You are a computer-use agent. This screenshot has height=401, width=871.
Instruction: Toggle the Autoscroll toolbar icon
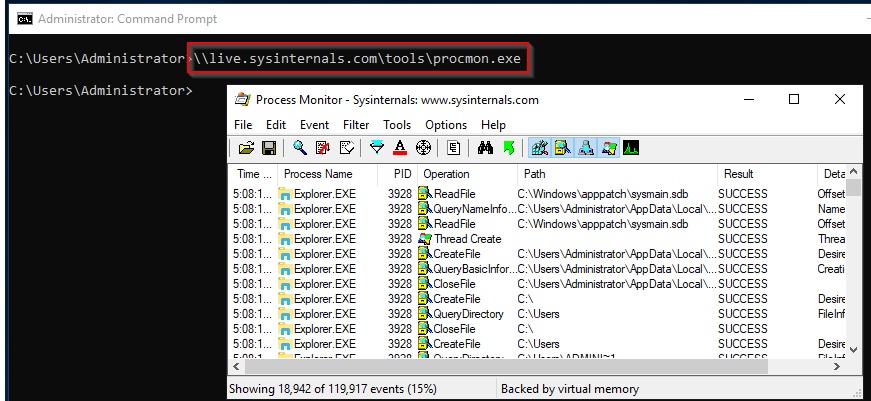coord(323,148)
